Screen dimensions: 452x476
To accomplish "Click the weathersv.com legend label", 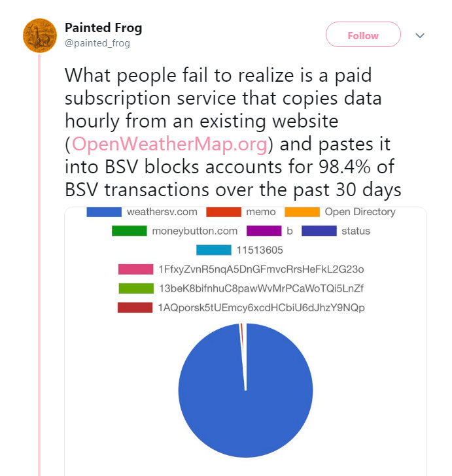I will pos(162,212).
